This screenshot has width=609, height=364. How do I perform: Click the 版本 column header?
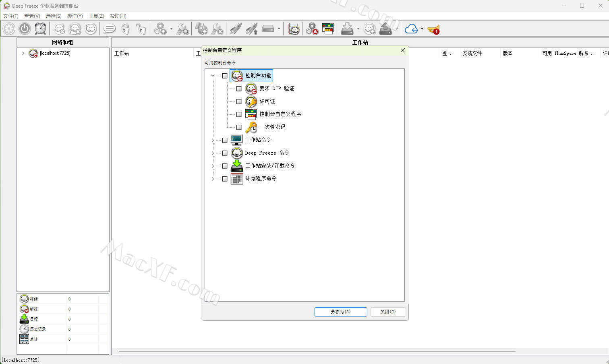520,53
